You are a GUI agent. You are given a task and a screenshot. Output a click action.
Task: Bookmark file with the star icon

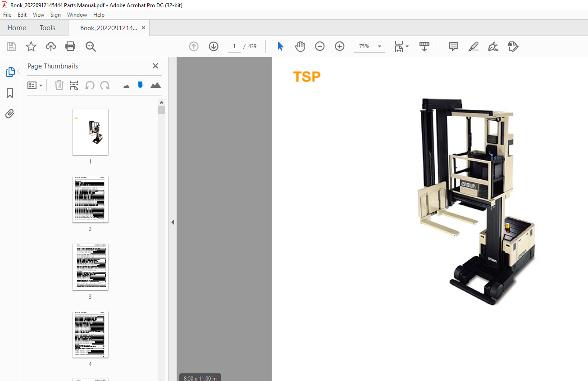[x=31, y=46]
